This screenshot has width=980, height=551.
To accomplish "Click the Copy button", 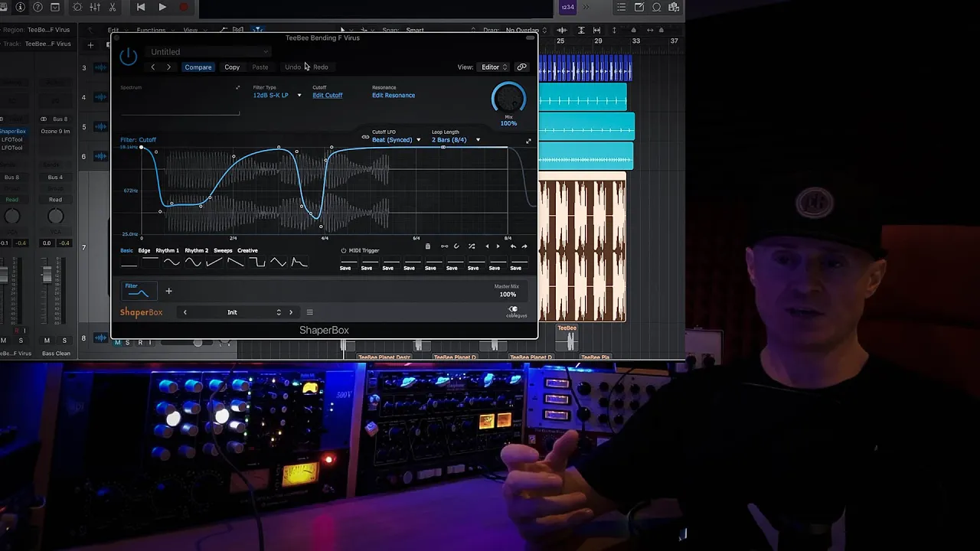I will pos(232,67).
